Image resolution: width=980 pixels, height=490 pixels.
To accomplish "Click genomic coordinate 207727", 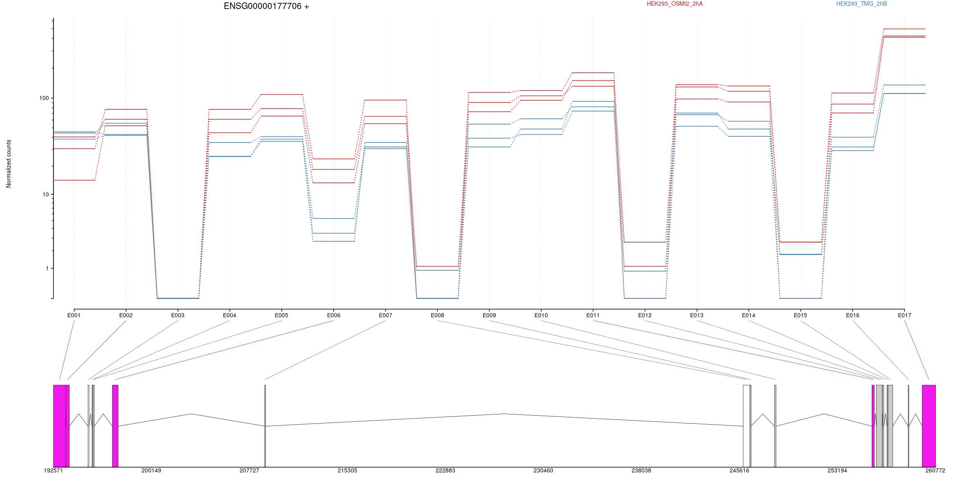I will (x=249, y=470).
